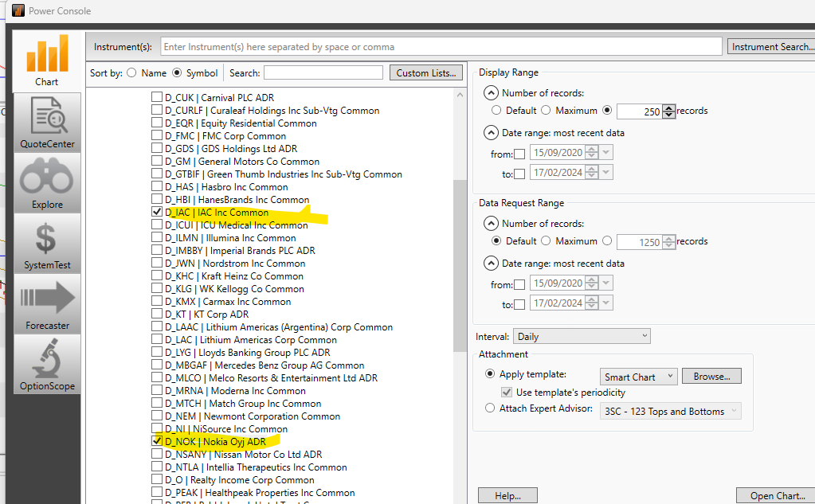The height and width of the screenshot is (504, 815).
Task: Open Display Range from date picker dropdown
Action: tap(606, 152)
